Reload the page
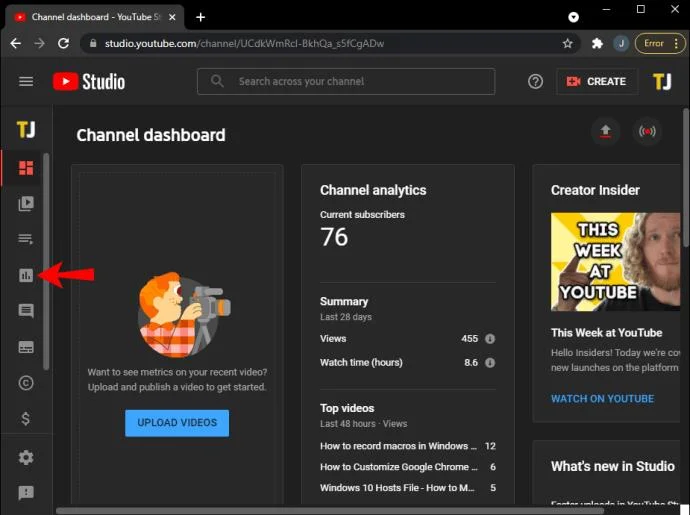The width and height of the screenshot is (690, 515). (63, 43)
